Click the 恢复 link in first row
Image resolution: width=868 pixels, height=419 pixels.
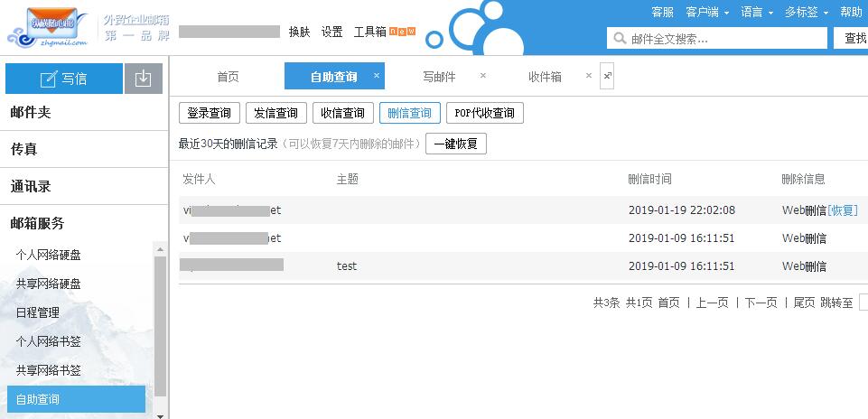tap(842, 210)
